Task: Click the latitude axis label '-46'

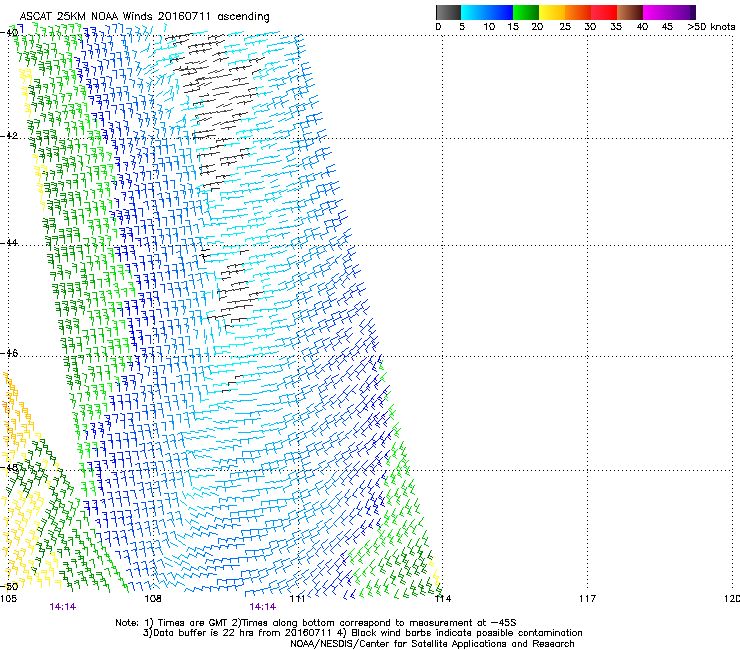Action: tap(9, 353)
